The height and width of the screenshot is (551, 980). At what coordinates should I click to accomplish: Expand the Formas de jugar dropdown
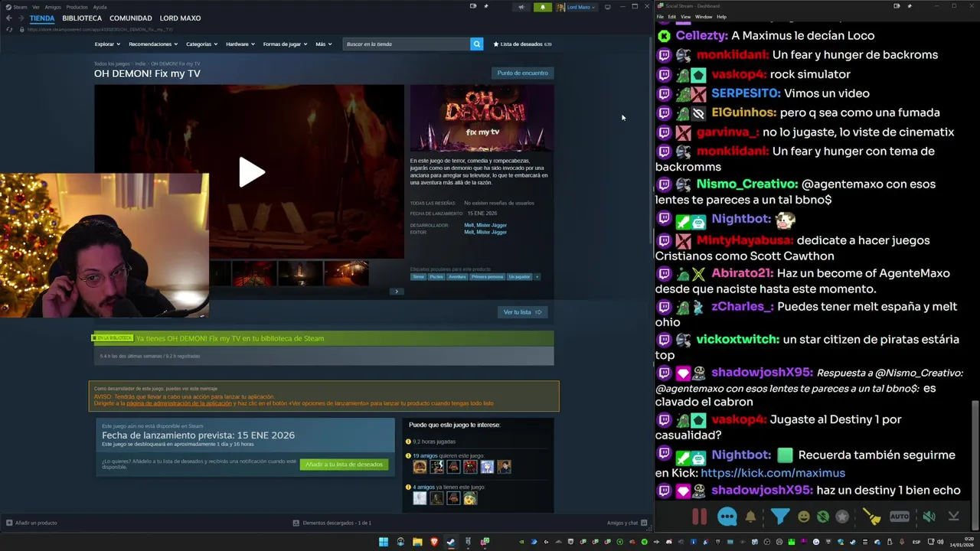[x=285, y=44]
